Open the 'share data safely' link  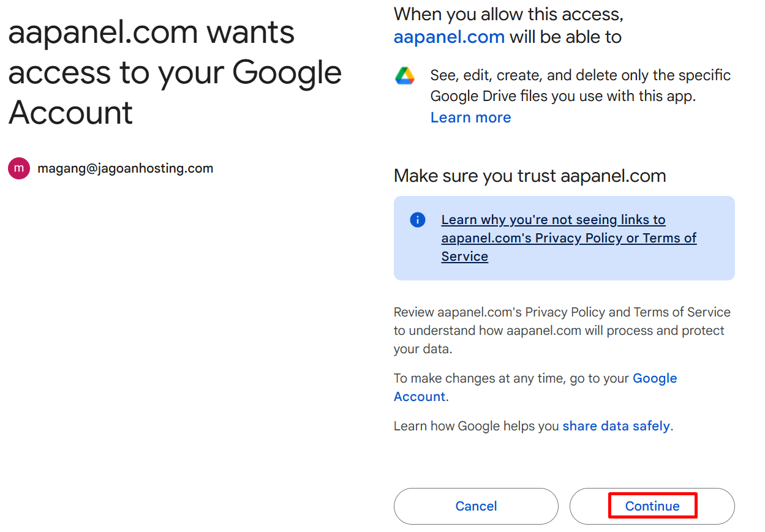pyautogui.click(x=616, y=426)
